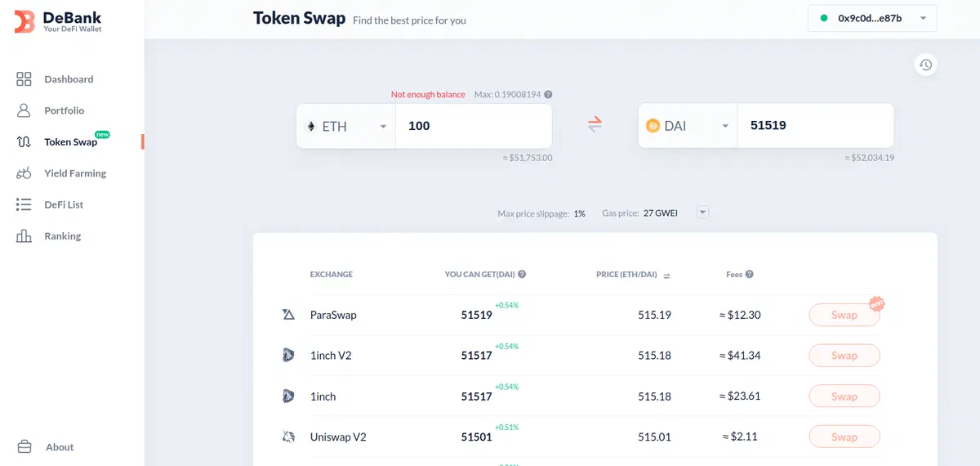The image size is (980, 466).
Task: Click the ≈ $2.11 fee value
Action: click(x=740, y=437)
